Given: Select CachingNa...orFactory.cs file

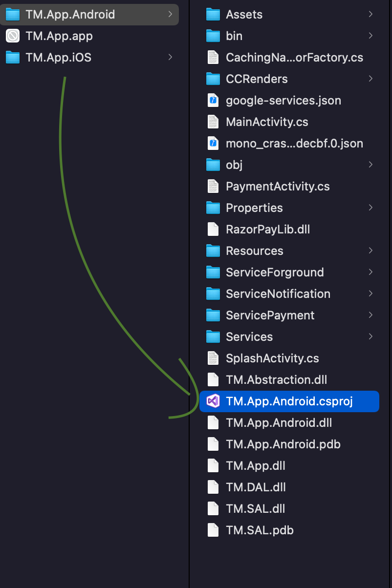Looking at the screenshot, I should (294, 57).
